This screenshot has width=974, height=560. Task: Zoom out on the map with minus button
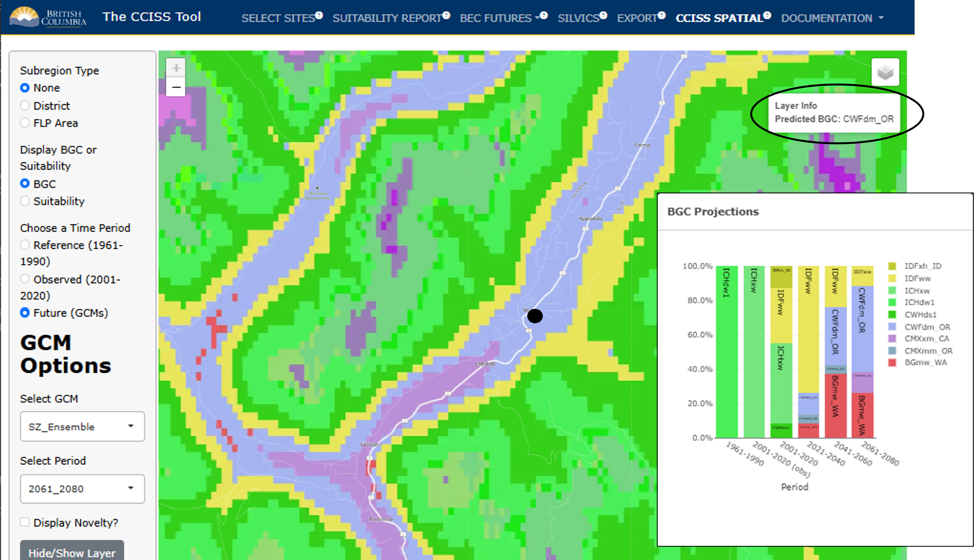176,87
